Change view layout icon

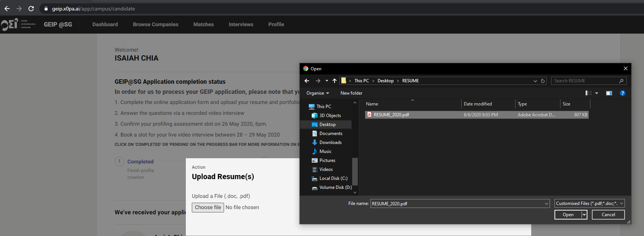[589, 93]
